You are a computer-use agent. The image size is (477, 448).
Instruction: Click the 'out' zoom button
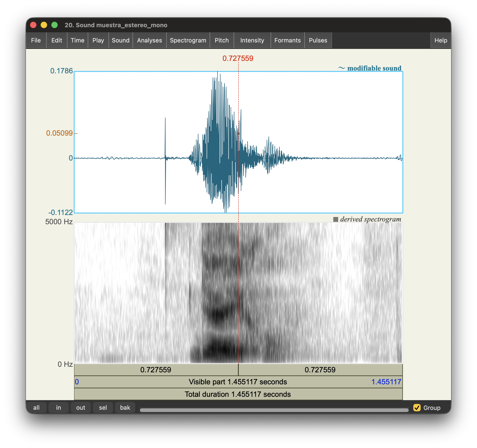(81, 407)
